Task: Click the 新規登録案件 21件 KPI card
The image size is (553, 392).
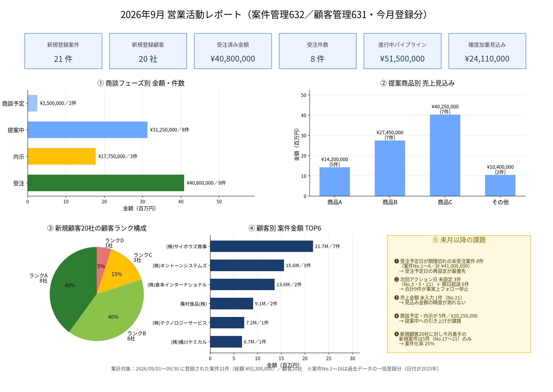Action: tap(63, 51)
